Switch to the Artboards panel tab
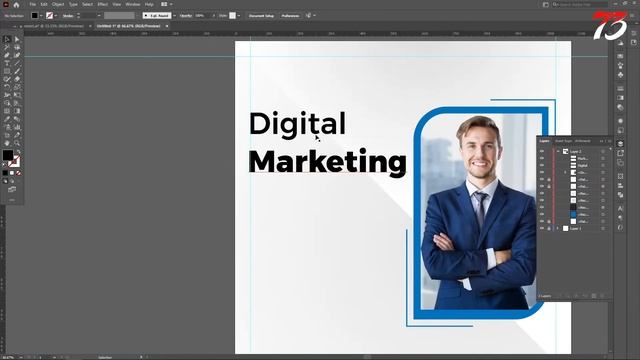The image size is (640, 360). [582, 141]
